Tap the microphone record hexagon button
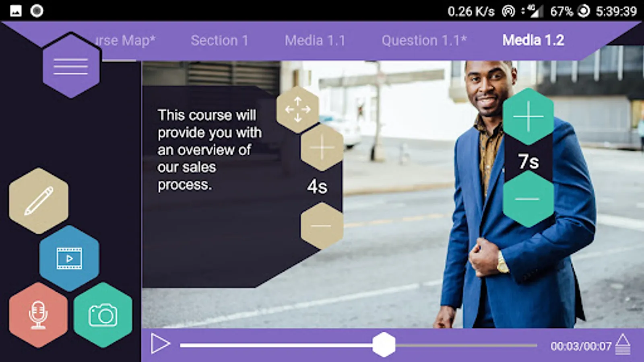The width and height of the screenshot is (644, 362). (38, 315)
